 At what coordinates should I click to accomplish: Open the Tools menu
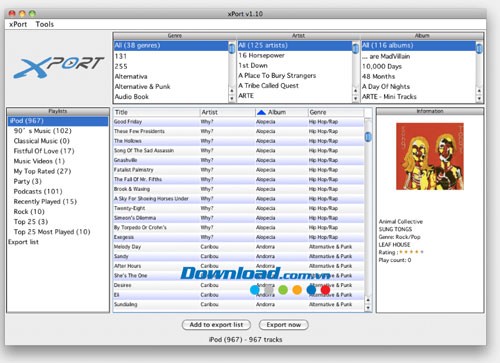45,24
